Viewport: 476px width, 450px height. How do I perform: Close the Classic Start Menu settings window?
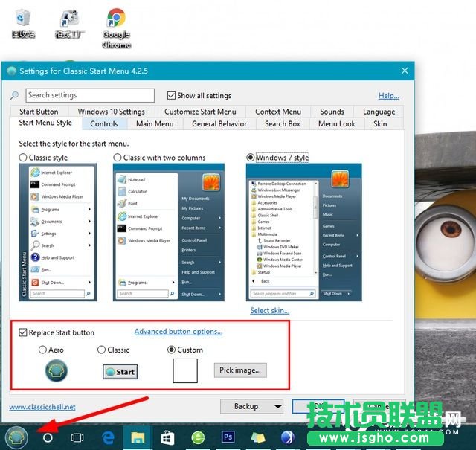click(x=405, y=71)
